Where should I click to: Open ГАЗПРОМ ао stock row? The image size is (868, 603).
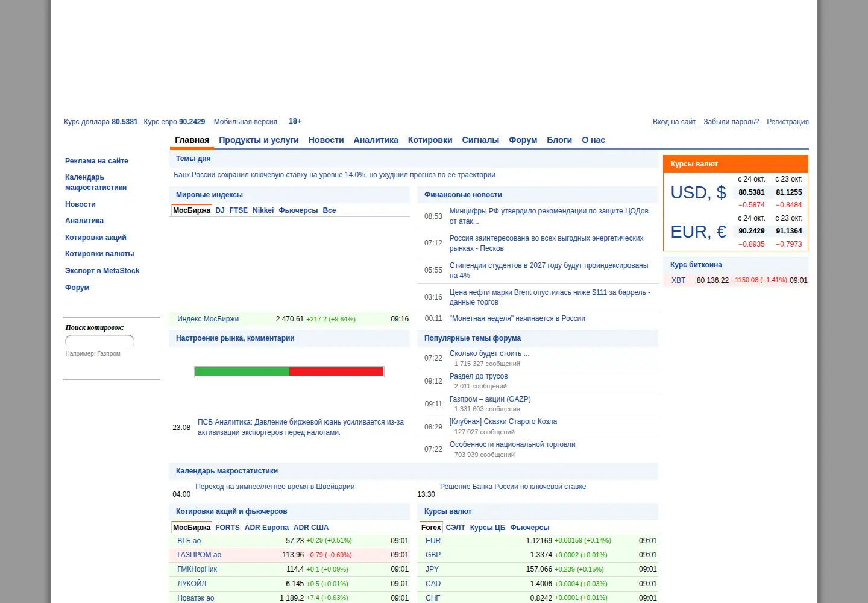coord(289,555)
